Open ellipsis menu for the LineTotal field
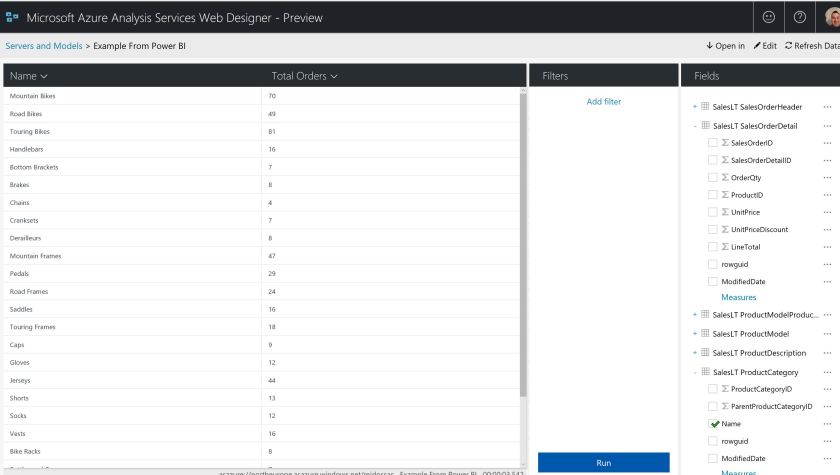 click(827, 247)
